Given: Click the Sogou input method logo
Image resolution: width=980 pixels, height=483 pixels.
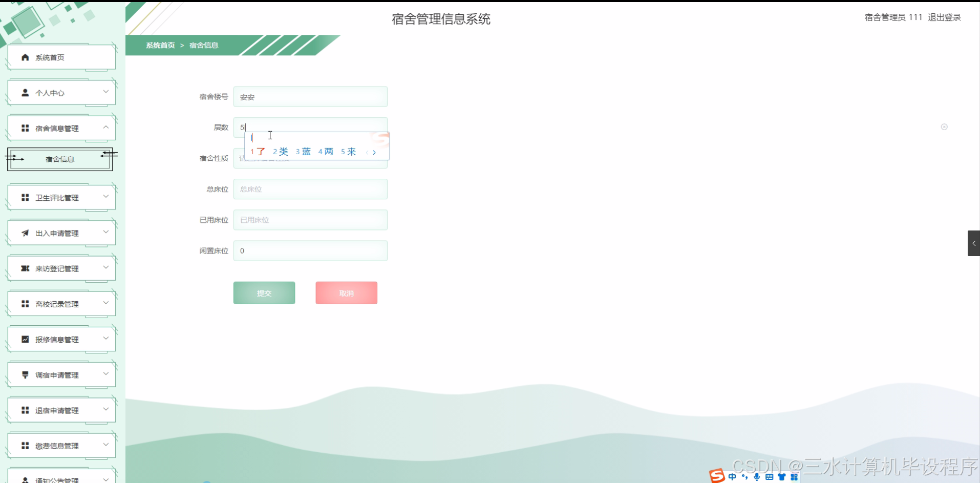Looking at the screenshot, I should click(716, 476).
